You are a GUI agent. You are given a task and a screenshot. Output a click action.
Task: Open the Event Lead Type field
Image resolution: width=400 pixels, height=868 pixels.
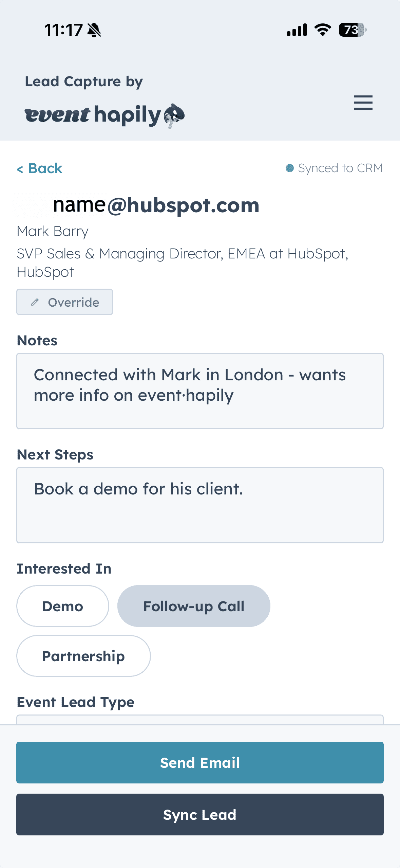point(200,719)
